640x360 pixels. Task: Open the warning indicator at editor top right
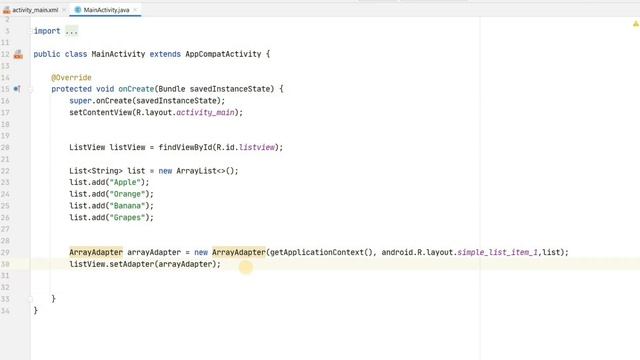click(x=636, y=24)
